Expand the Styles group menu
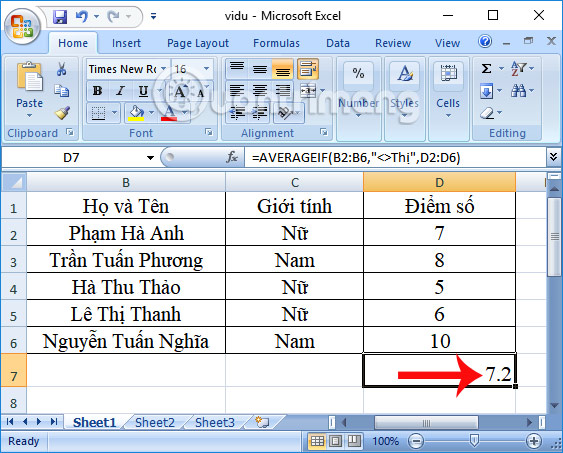The width and height of the screenshot is (563, 453). (x=404, y=116)
